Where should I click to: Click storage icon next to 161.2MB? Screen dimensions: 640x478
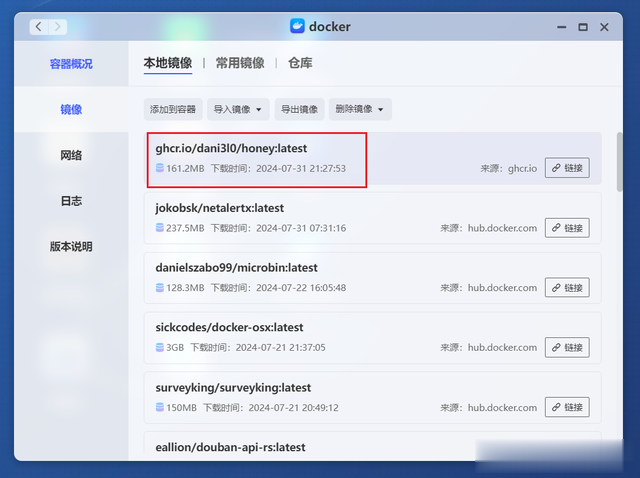tap(160, 168)
